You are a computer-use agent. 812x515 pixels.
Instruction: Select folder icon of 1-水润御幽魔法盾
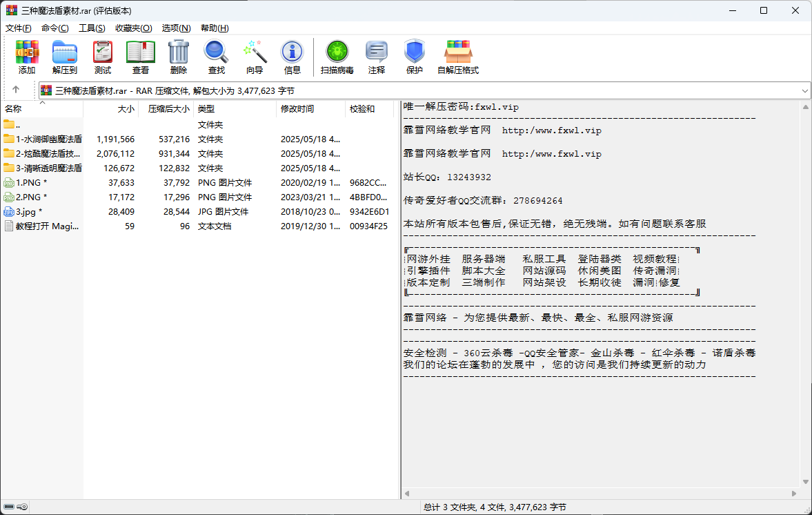9,139
